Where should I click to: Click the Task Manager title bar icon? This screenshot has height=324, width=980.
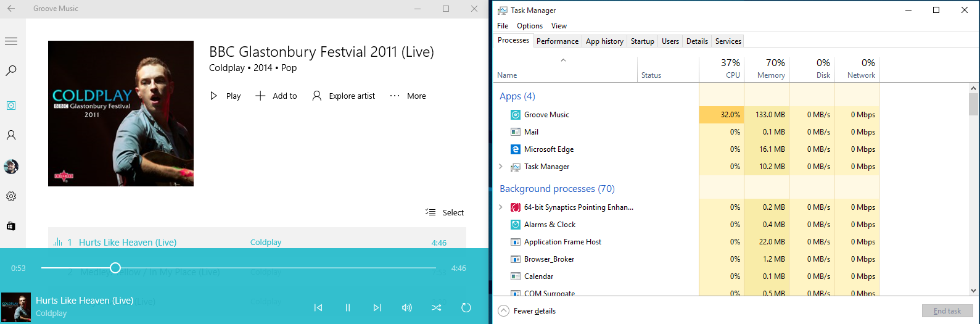click(x=503, y=10)
